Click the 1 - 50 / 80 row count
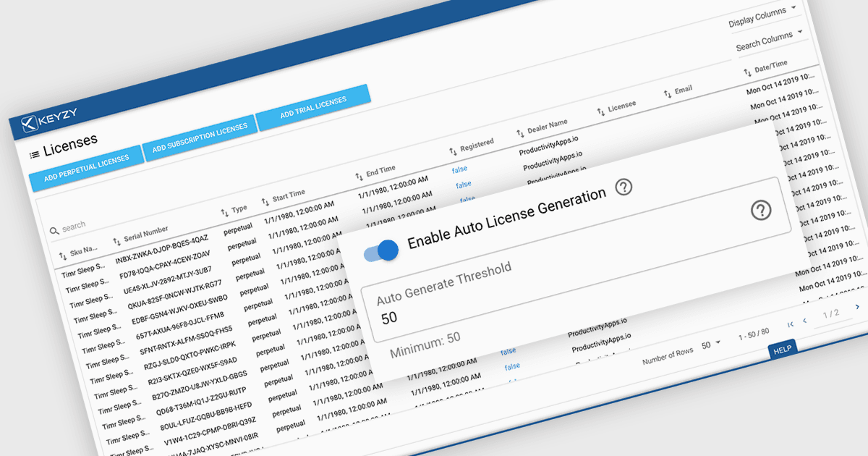 click(x=753, y=334)
